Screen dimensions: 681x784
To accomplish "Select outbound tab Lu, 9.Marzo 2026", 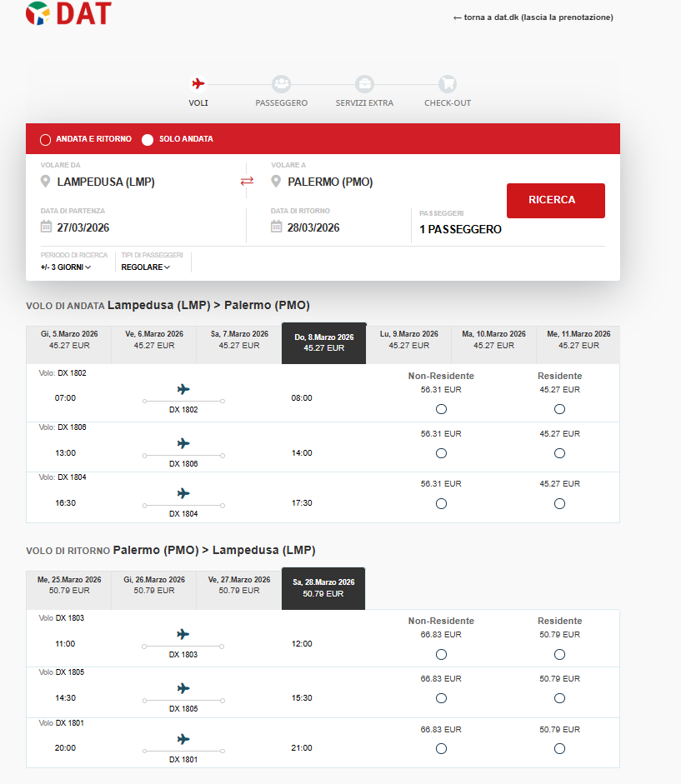I will tap(408, 344).
